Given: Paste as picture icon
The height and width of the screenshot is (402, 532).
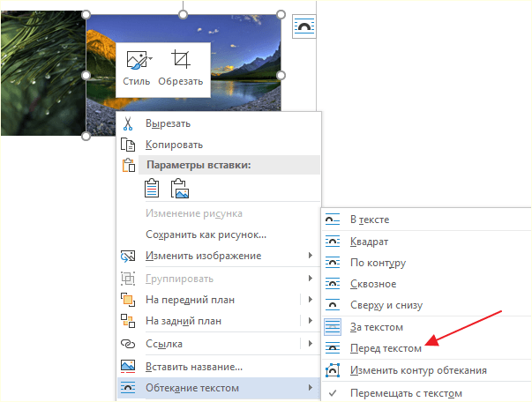Looking at the screenshot, I should tap(179, 189).
